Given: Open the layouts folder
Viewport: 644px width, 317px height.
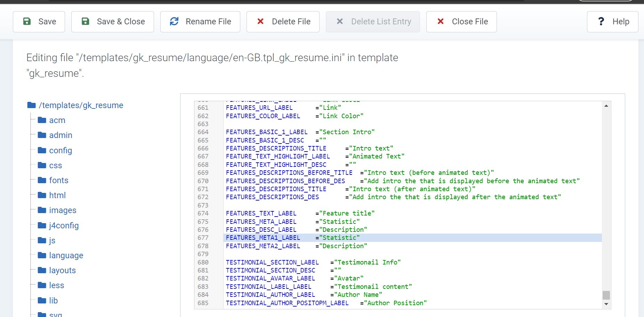Looking at the screenshot, I should click(62, 270).
